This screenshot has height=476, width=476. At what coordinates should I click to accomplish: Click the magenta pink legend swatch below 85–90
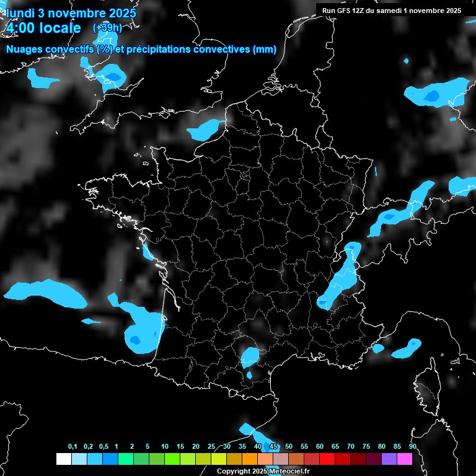(x=404, y=459)
